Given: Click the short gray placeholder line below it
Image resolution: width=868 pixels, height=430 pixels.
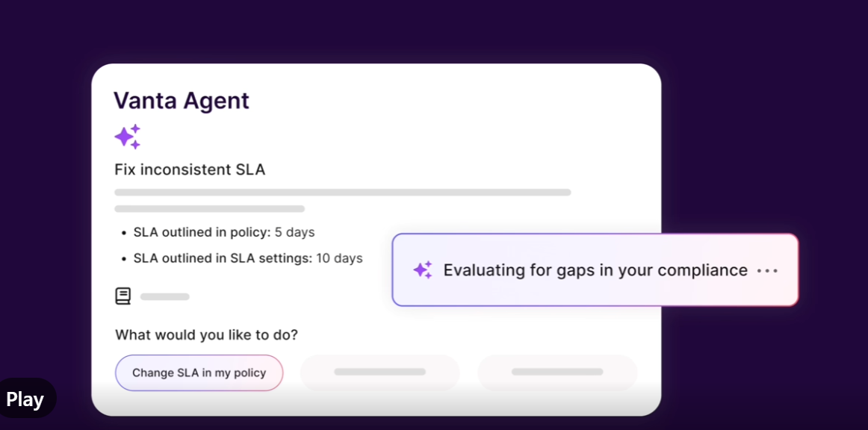Looking at the screenshot, I should pyautogui.click(x=209, y=209).
